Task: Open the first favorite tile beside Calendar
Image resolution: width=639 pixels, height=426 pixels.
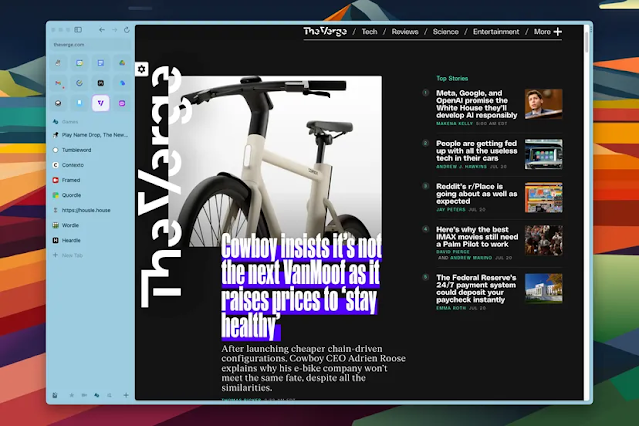Action: click(x=58, y=63)
